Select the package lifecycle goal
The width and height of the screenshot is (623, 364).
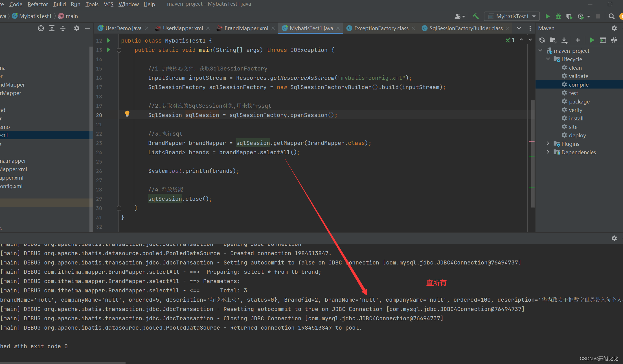pos(579,101)
